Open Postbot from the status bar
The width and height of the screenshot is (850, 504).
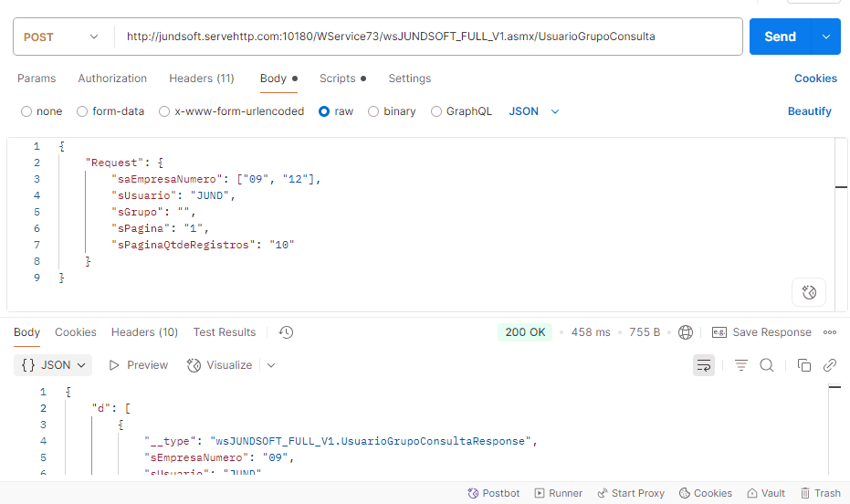[493, 493]
